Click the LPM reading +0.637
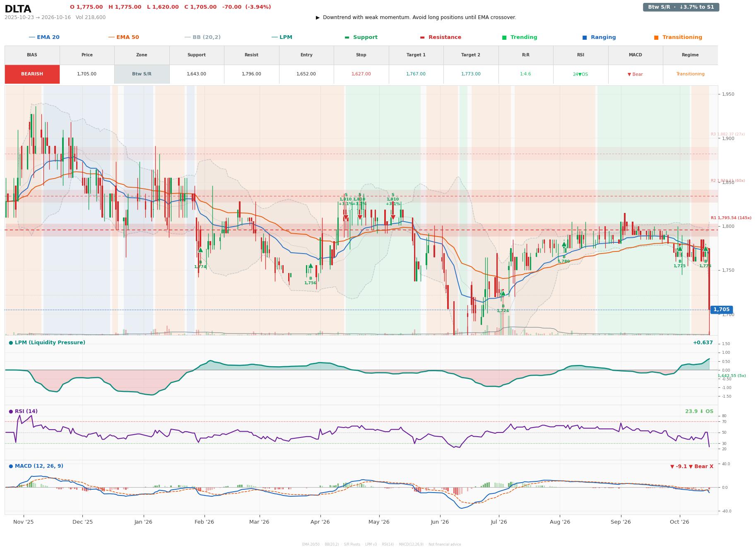 pos(703,343)
